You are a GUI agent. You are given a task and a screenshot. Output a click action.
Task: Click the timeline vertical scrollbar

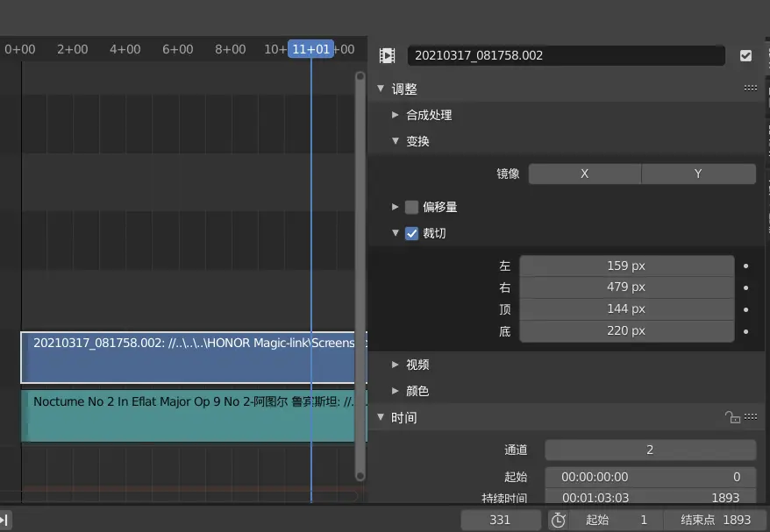click(x=360, y=276)
